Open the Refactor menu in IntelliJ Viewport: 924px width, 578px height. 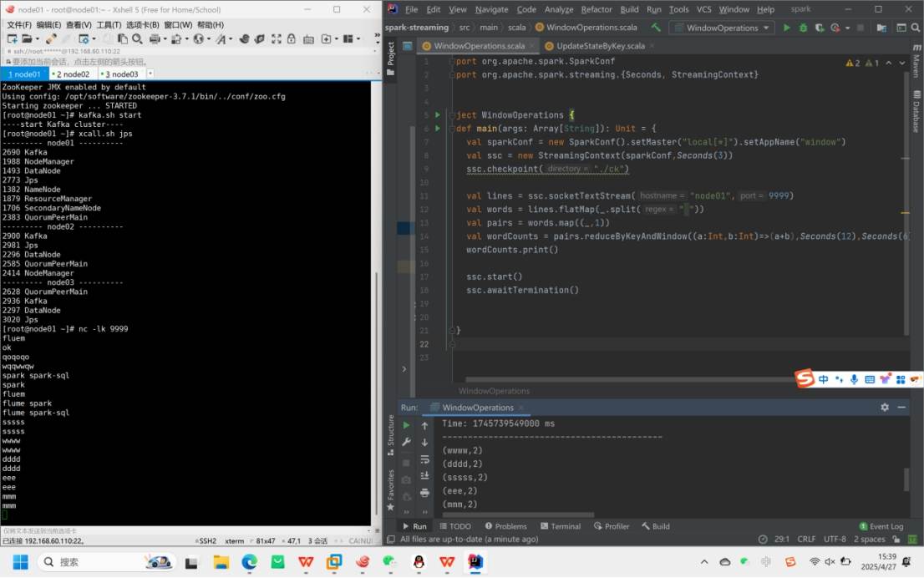[597, 9]
